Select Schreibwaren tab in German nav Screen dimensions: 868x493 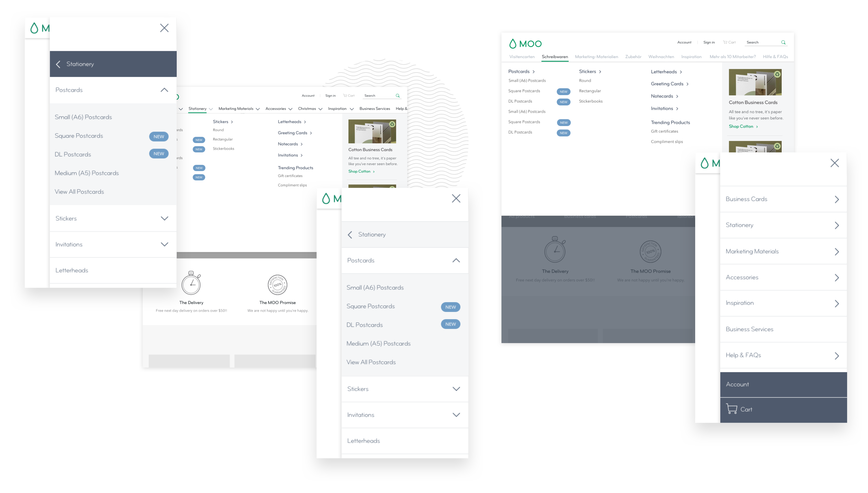pyautogui.click(x=554, y=57)
